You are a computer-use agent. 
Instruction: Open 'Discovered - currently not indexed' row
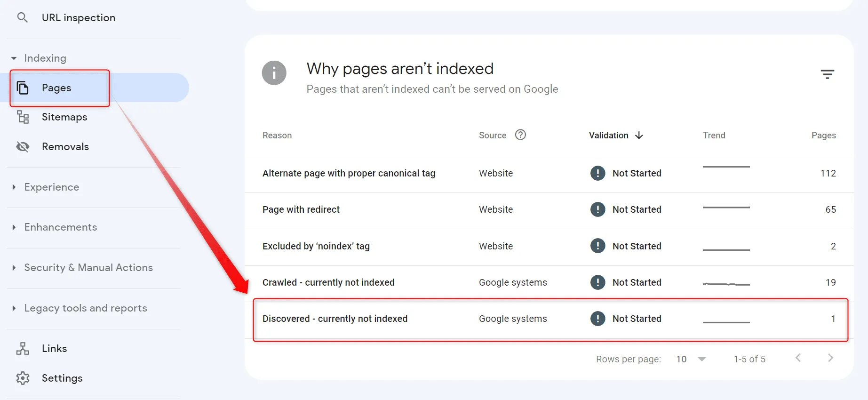pyautogui.click(x=549, y=319)
